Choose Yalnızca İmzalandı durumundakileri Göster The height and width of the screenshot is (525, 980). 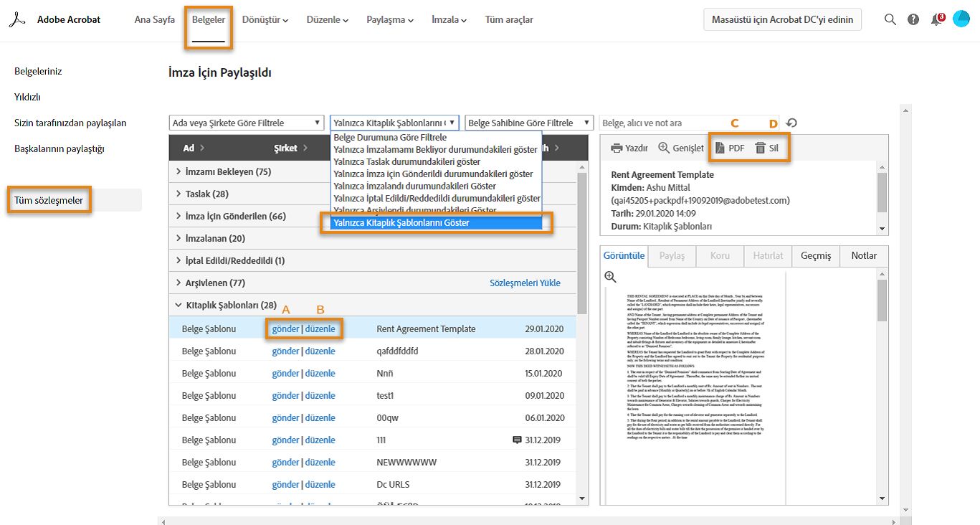point(436,186)
